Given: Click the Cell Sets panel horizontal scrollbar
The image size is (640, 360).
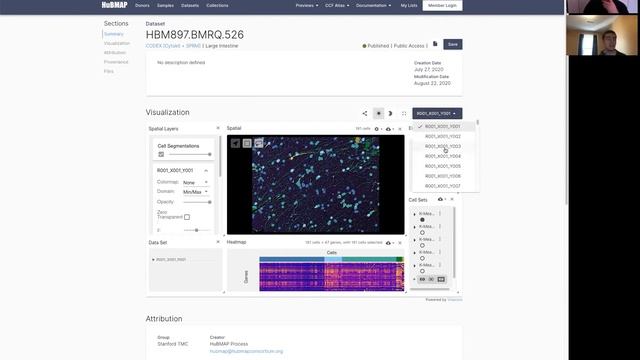Looking at the screenshot, I should (429, 289).
